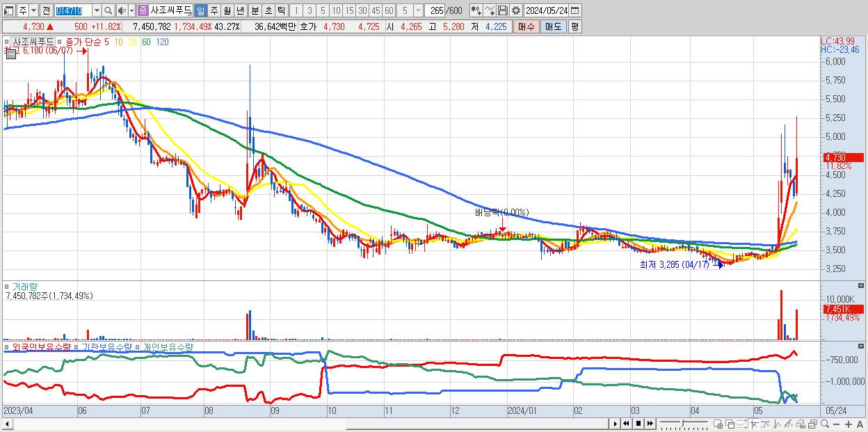
Task: Open the interval value 5 dropdown arrow
Action: click(x=419, y=10)
